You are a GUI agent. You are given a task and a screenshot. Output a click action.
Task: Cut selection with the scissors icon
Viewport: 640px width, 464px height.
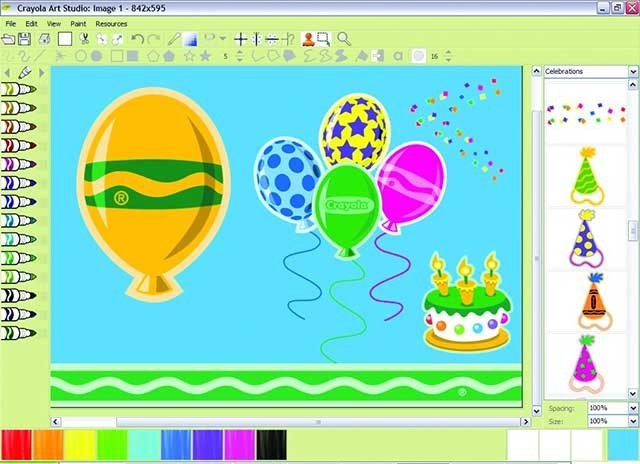click(x=84, y=39)
